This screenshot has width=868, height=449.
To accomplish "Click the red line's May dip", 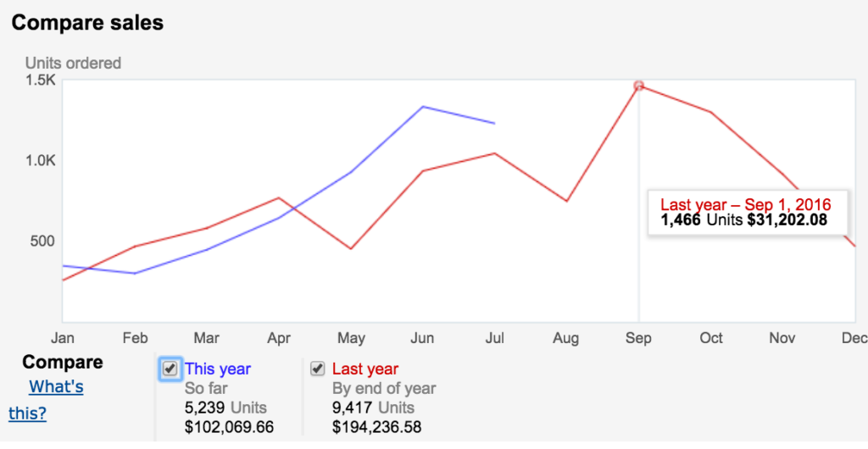I will click(350, 248).
